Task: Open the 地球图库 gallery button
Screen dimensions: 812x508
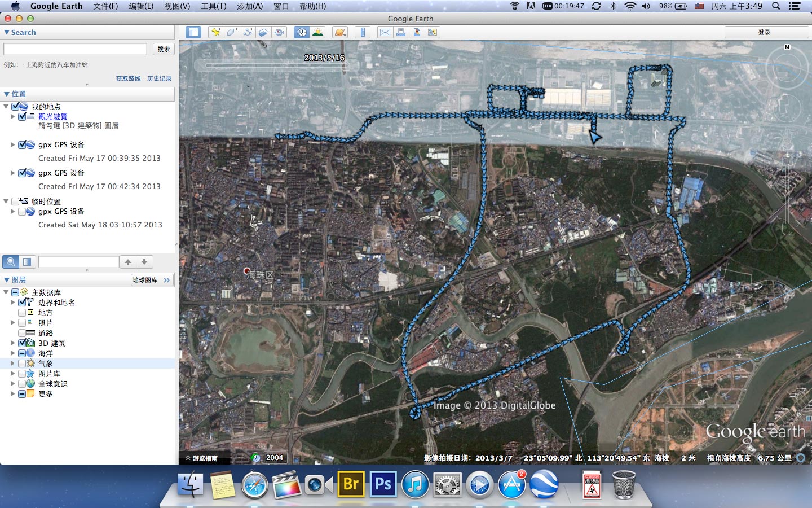Action: coord(151,280)
